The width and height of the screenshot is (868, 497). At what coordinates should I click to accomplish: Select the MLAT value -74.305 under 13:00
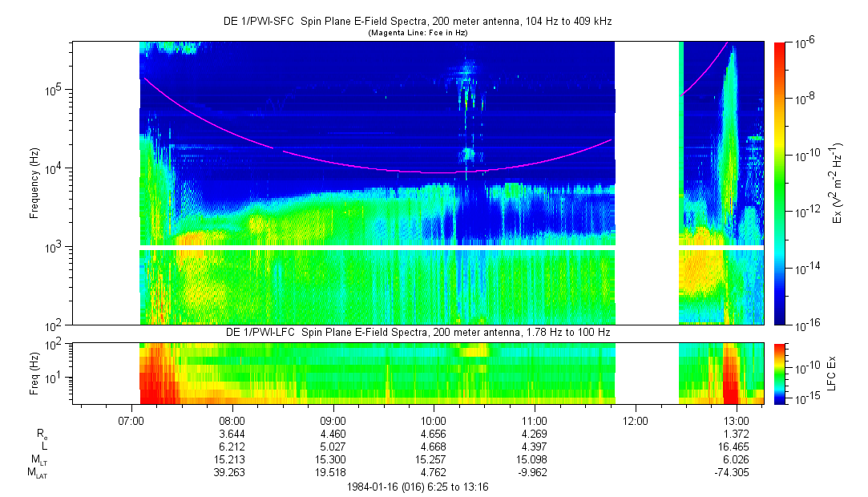point(736,473)
